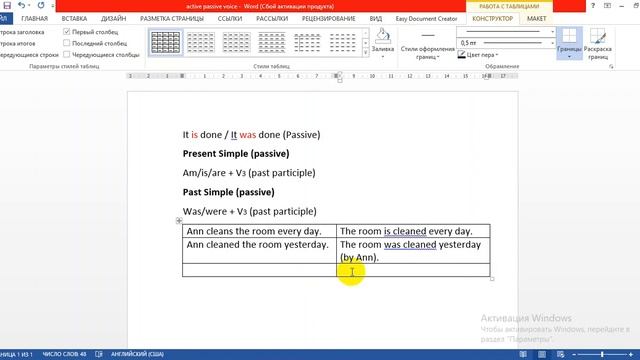
Task: Open ribbon display options button
Action: point(607,6)
